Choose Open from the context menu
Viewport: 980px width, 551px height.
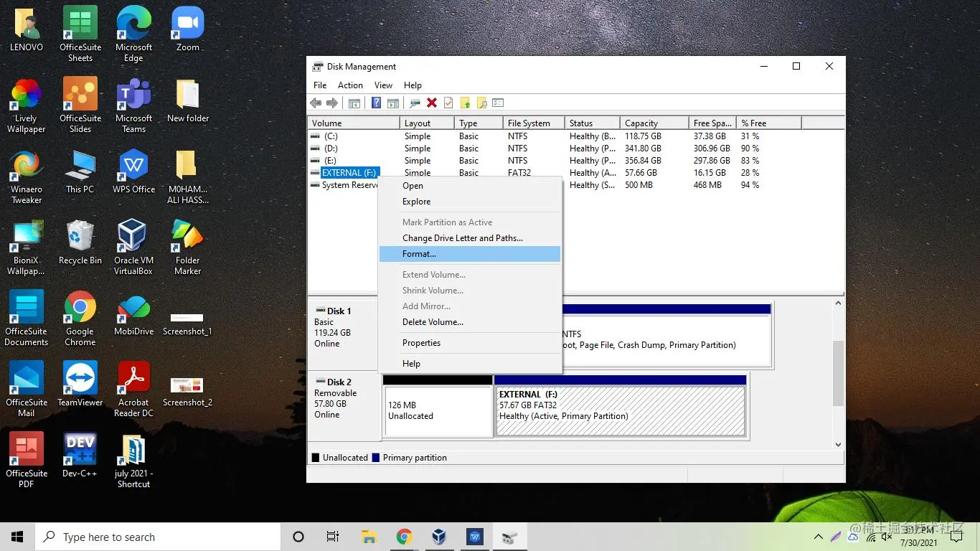pyautogui.click(x=470, y=186)
